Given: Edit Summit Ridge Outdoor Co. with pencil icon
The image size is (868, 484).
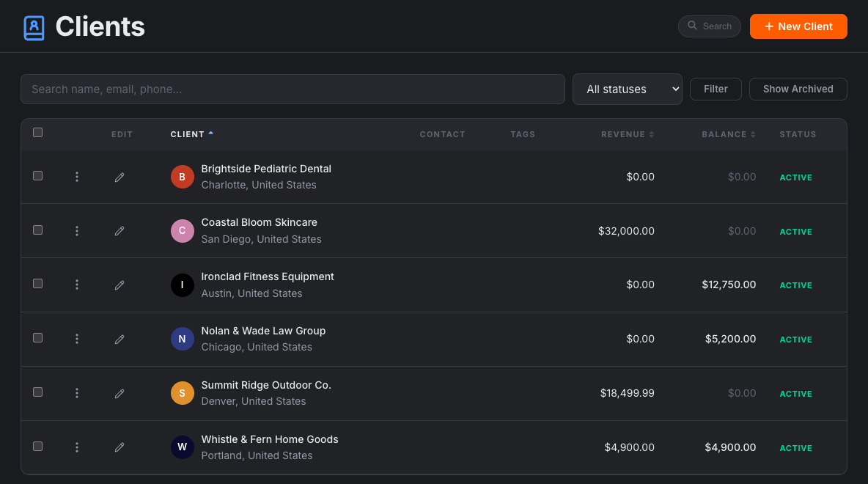Looking at the screenshot, I should [119, 394].
